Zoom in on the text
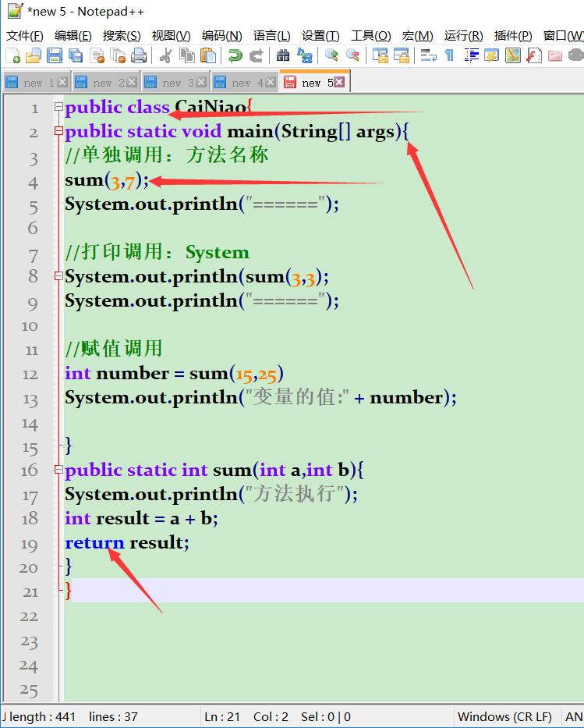This screenshot has width=584, height=728. [331, 55]
